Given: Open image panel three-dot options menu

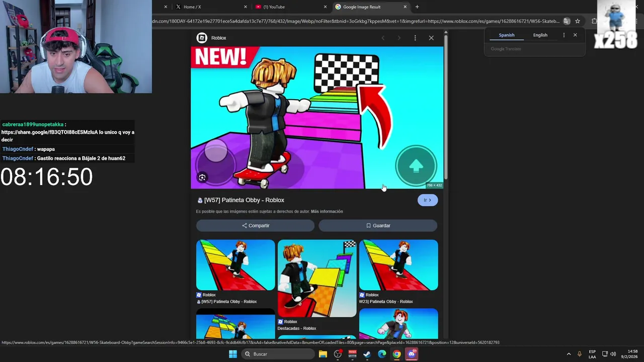Looking at the screenshot, I should click(415, 38).
